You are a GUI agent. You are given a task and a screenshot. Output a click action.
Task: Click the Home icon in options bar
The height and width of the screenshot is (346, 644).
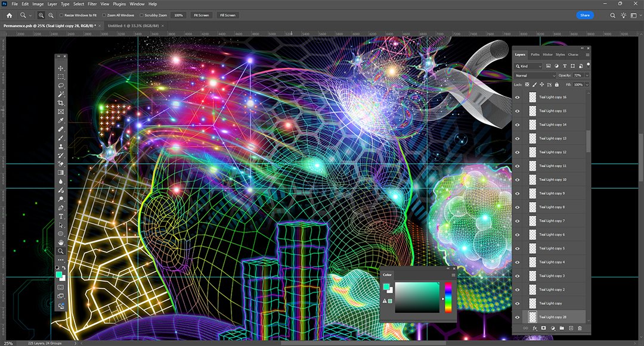point(9,15)
